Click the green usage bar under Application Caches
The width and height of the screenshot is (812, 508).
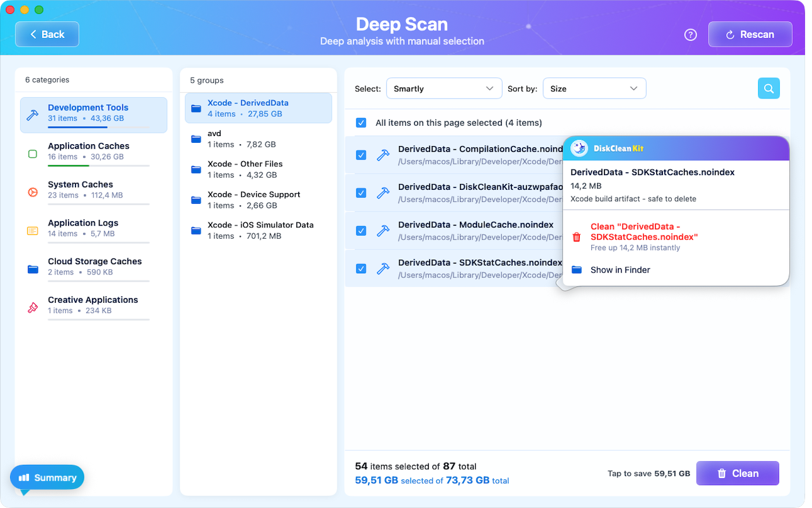(x=67, y=166)
